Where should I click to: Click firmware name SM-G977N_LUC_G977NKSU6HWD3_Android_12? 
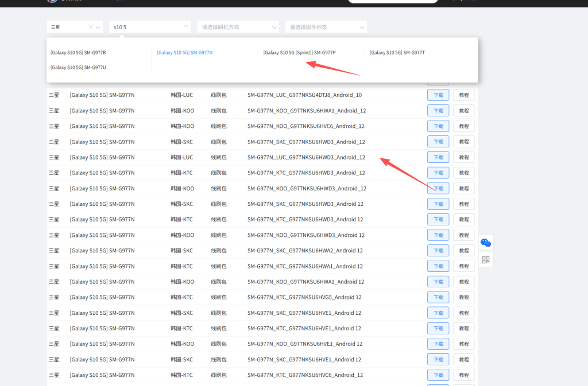click(306, 157)
